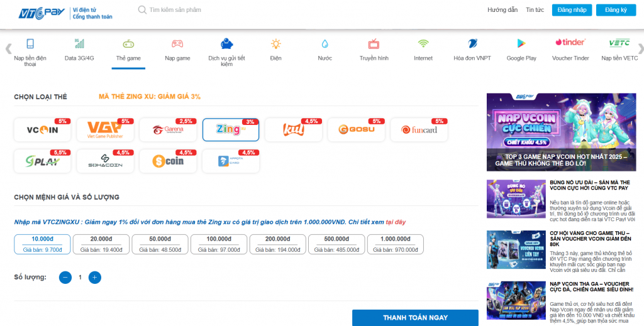The width and height of the screenshot is (644, 326).
Task: Choose the 10.000đ denomination
Action: pyautogui.click(x=42, y=244)
